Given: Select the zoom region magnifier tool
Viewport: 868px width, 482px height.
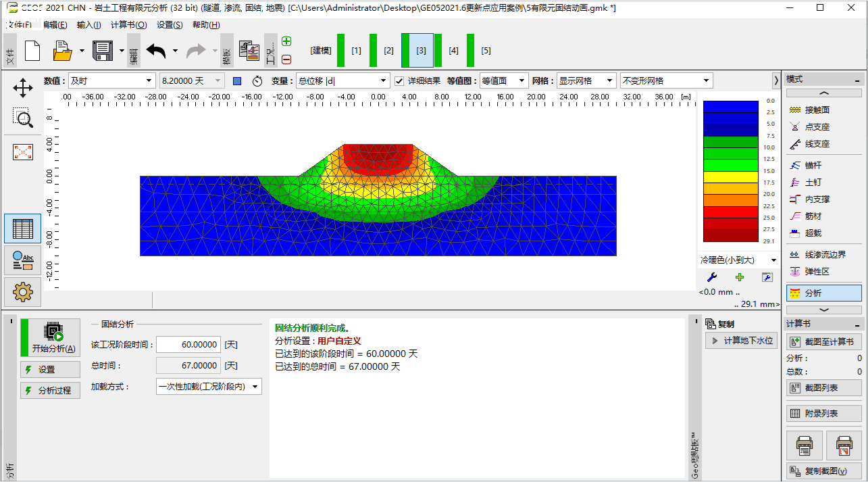Looking at the screenshot, I should click(x=23, y=118).
